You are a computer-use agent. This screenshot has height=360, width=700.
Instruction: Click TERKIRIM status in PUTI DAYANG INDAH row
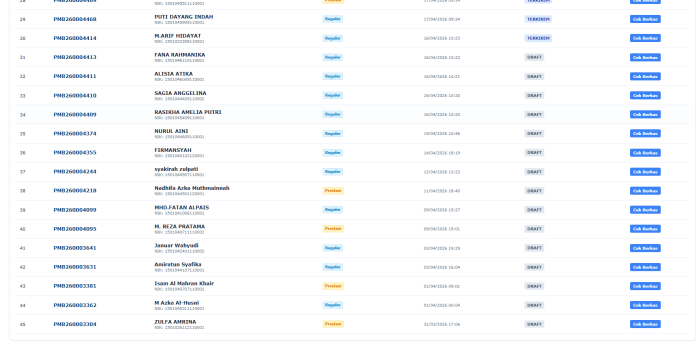[x=538, y=19]
